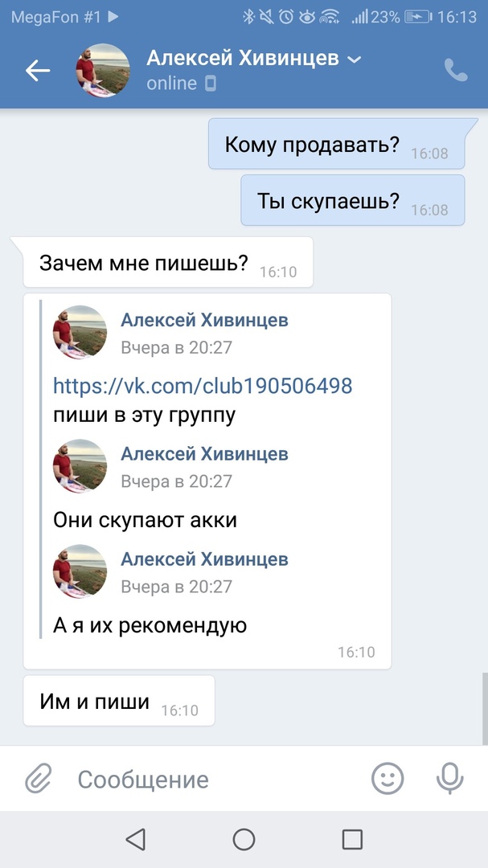The height and width of the screenshot is (868, 488).
Task: Open the attachment paperclip menu
Action: (39, 779)
